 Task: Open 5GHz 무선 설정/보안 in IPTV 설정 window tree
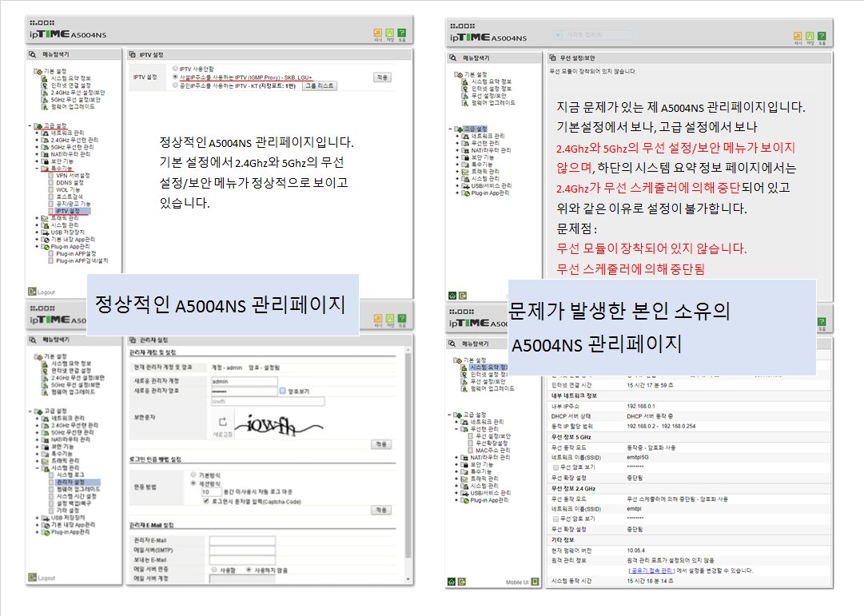click(x=75, y=100)
